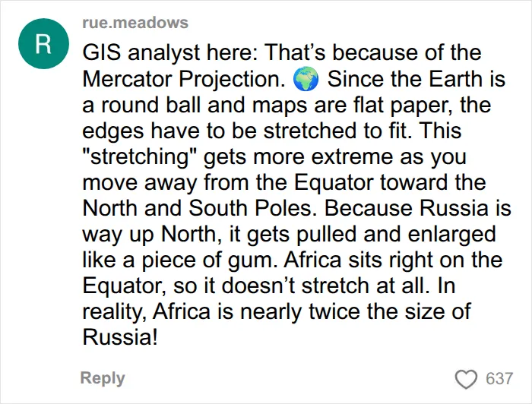Click the word "Russia!" ending the comment

120,337
